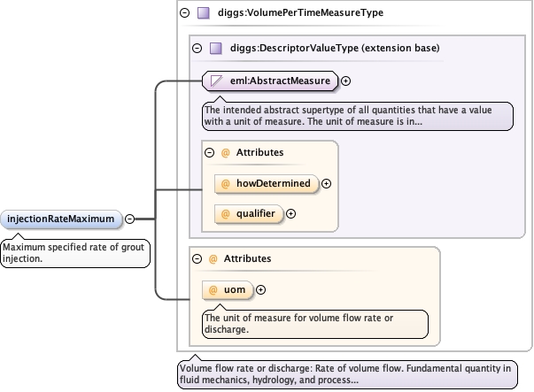Click the @ icon on qualifier attribute

225,213
